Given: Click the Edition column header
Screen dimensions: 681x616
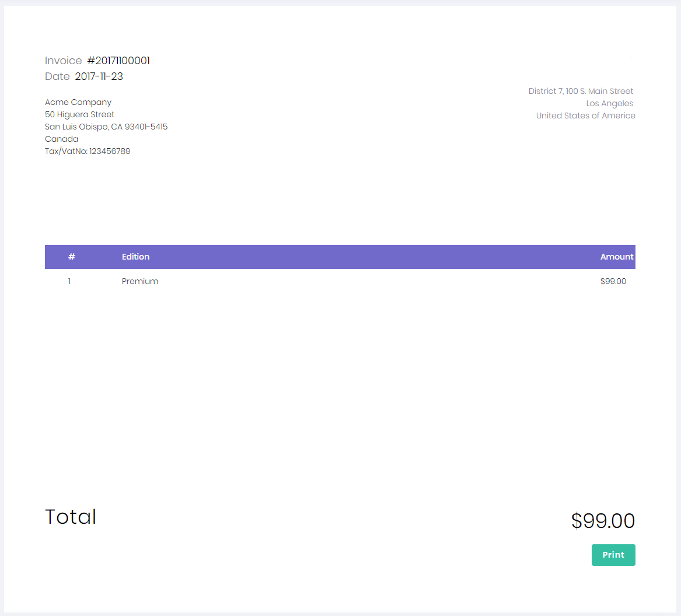Looking at the screenshot, I should (x=135, y=257).
